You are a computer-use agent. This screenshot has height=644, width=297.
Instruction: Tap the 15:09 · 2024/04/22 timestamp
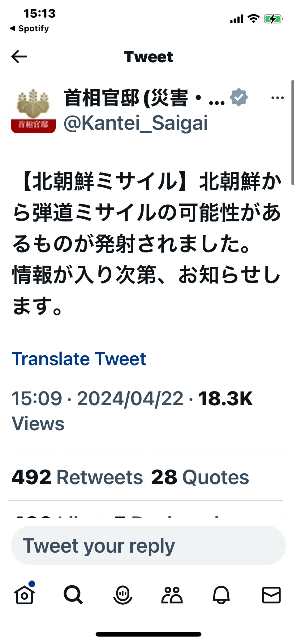click(x=97, y=398)
